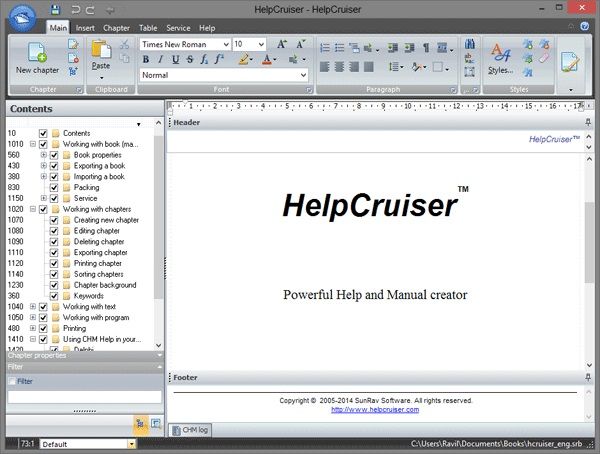Open the Normal style dropdown
The height and width of the screenshot is (454, 600).
(x=303, y=75)
